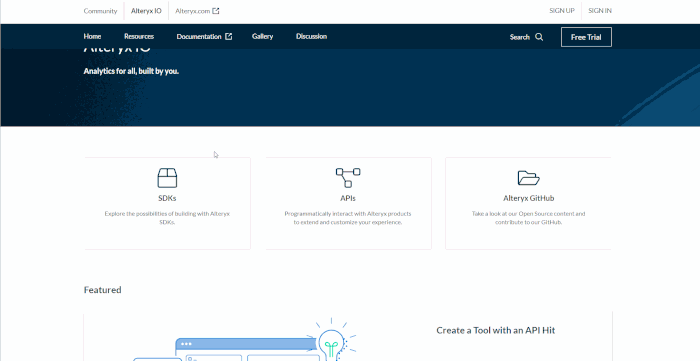Click the Free Trial button
The height and width of the screenshot is (361, 700).
tap(586, 37)
